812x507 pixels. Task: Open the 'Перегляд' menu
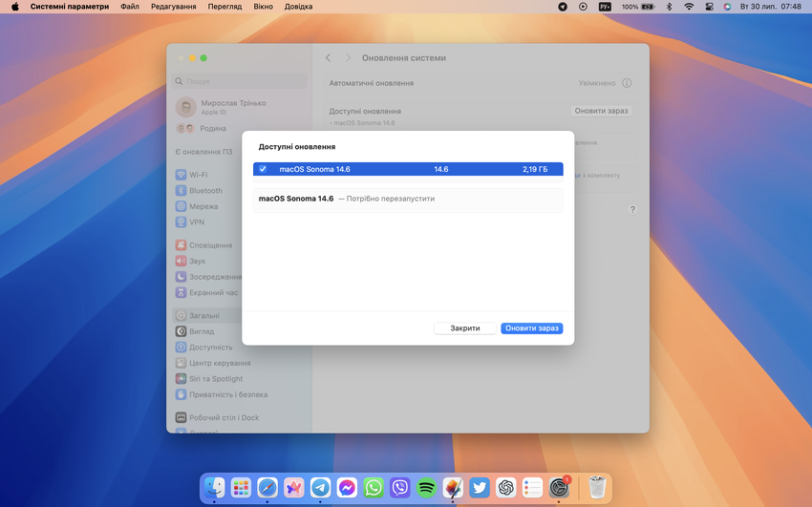(x=224, y=7)
